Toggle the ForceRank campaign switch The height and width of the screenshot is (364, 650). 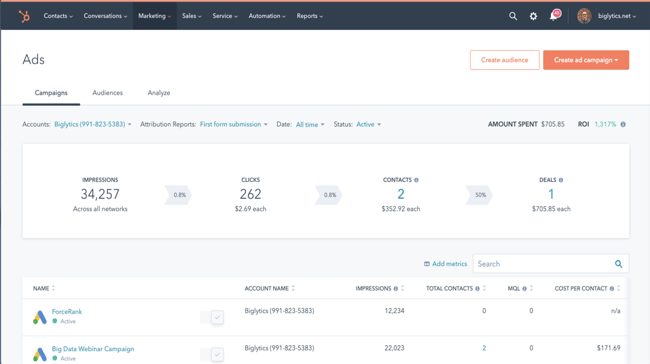point(212,317)
